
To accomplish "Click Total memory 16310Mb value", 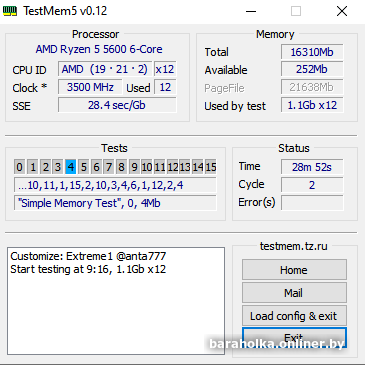I will coord(312,52).
